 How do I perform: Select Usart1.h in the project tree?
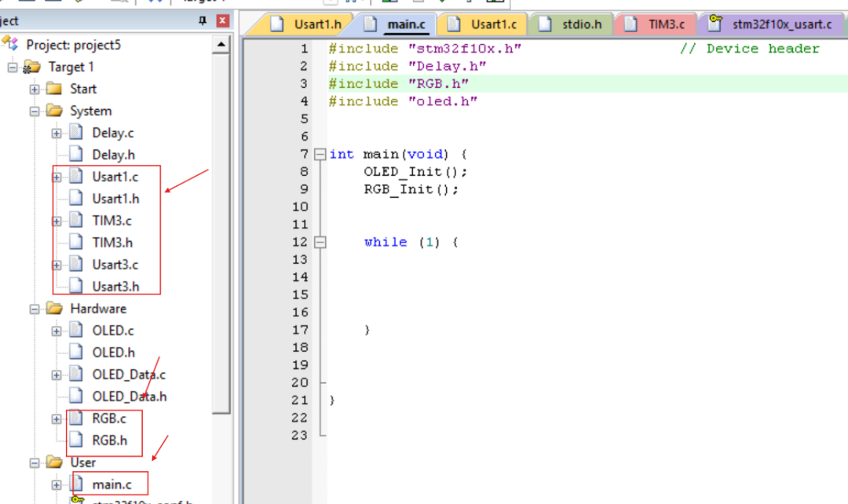click(115, 199)
